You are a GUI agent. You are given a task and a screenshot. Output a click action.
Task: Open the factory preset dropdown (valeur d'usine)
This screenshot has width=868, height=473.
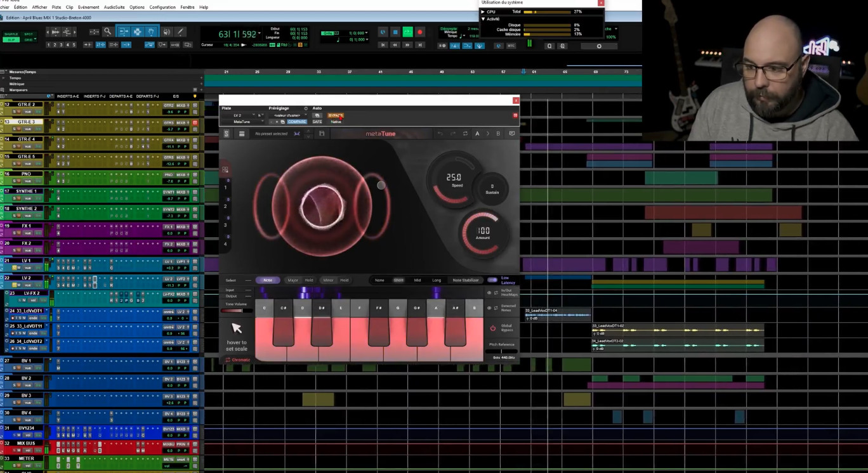click(288, 115)
